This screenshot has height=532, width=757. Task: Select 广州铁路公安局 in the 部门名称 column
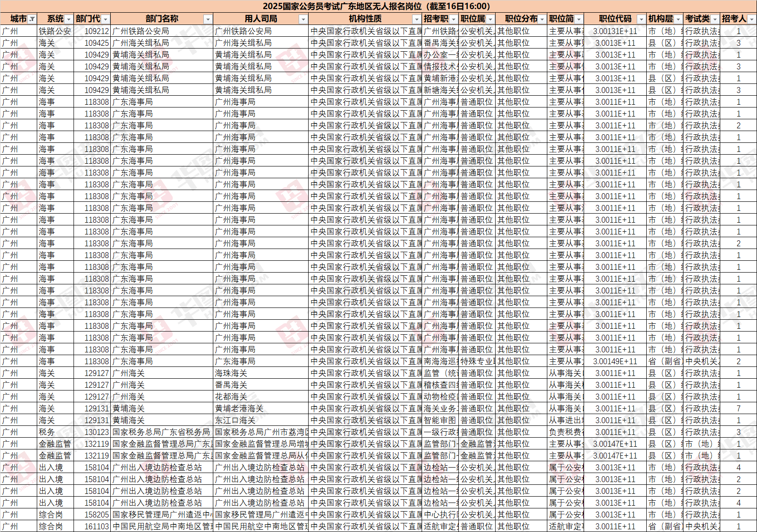(162, 31)
